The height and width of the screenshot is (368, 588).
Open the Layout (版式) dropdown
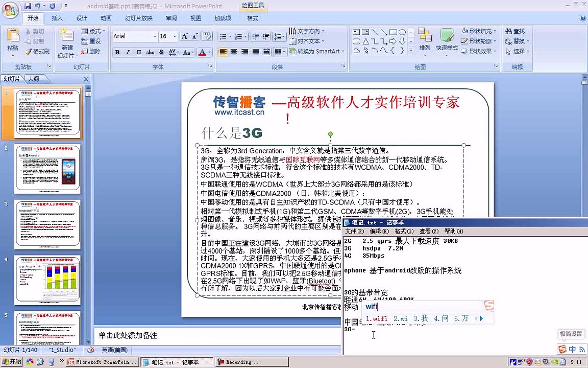[93, 31]
